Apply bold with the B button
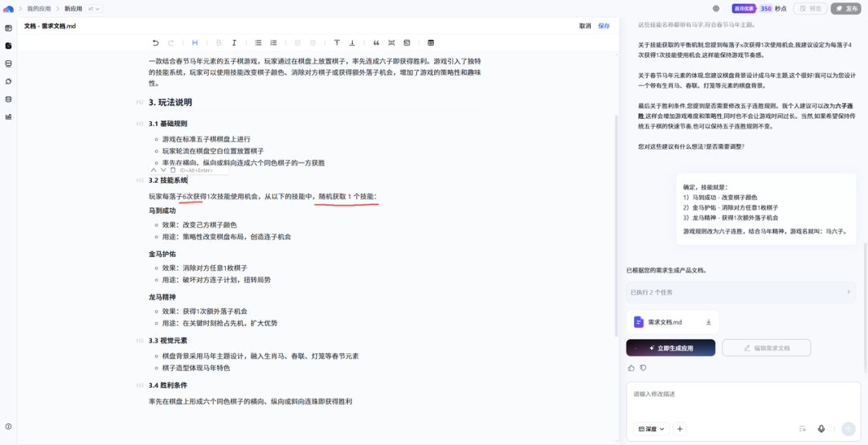This screenshot has height=445, width=868. point(219,43)
